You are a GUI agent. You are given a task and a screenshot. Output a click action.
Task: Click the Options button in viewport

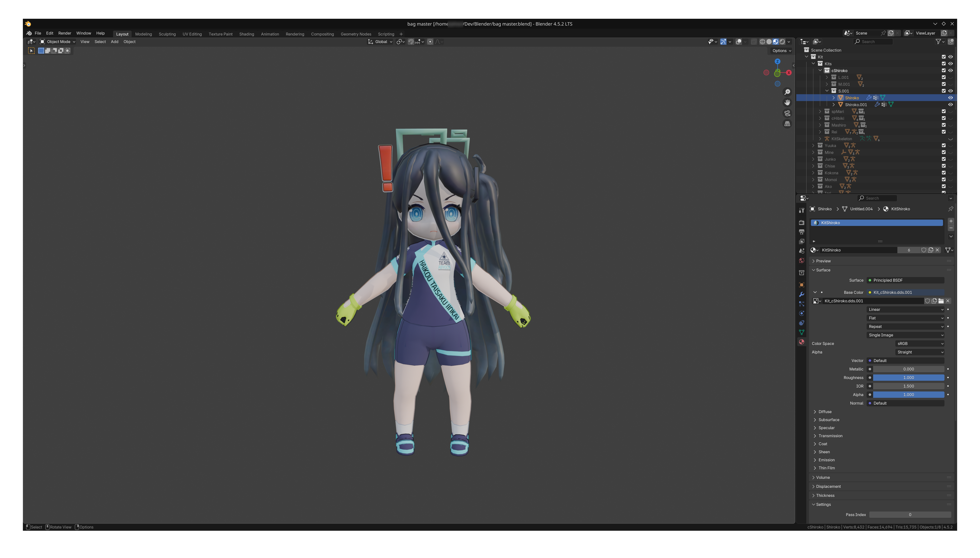[781, 51]
